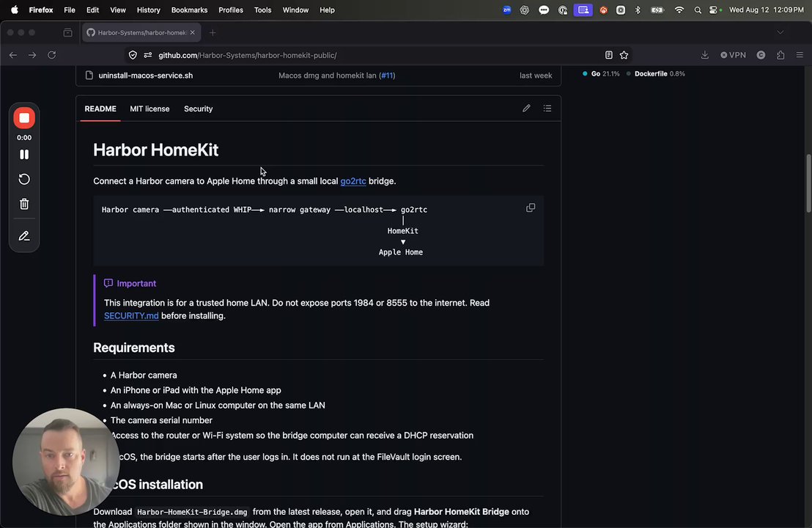The height and width of the screenshot is (528, 812).
Task: Click the page vertical scrollbar
Action: (x=808, y=183)
